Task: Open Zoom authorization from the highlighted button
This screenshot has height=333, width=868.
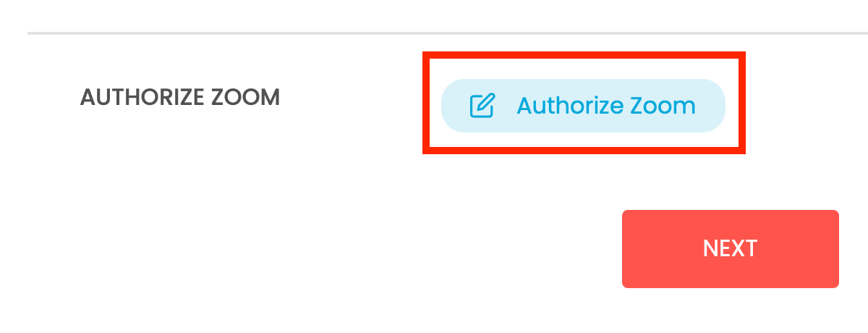Action: point(583,106)
